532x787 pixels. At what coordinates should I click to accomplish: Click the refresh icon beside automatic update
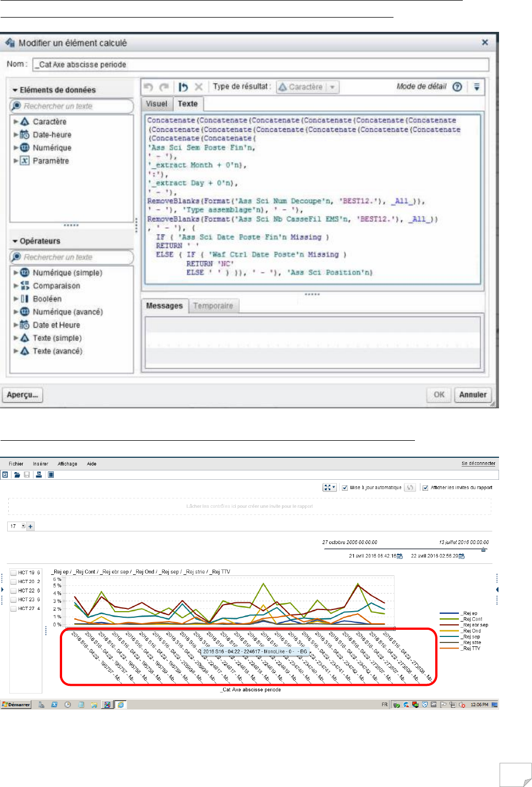(x=410, y=487)
